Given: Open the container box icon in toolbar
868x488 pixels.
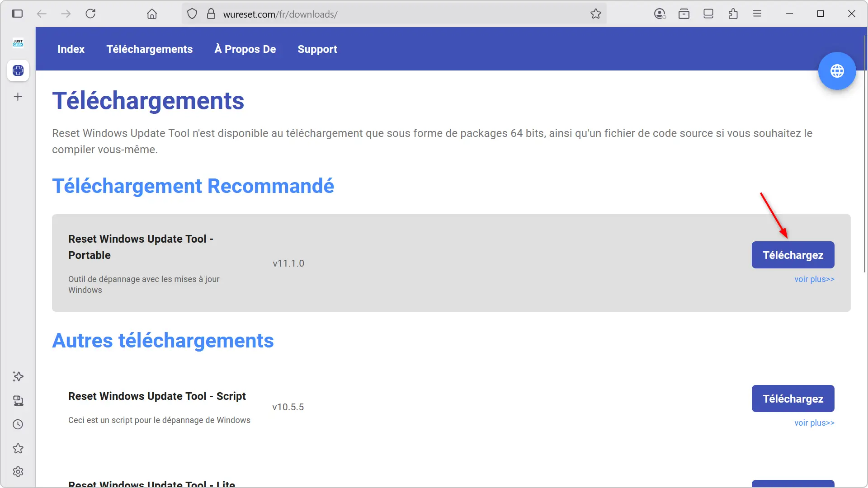Looking at the screenshot, I should pyautogui.click(x=684, y=14).
